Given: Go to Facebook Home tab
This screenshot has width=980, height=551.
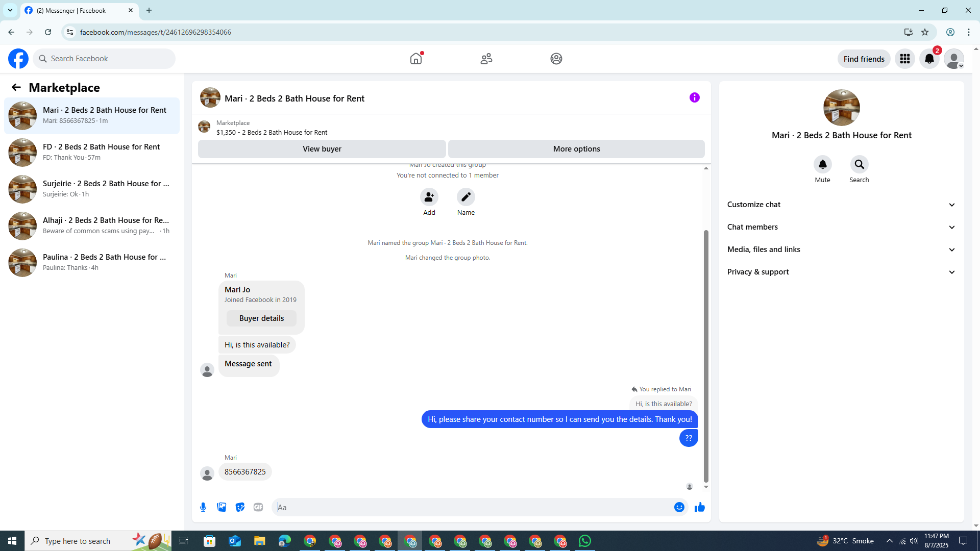Looking at the screenshot, I should 416,59.
